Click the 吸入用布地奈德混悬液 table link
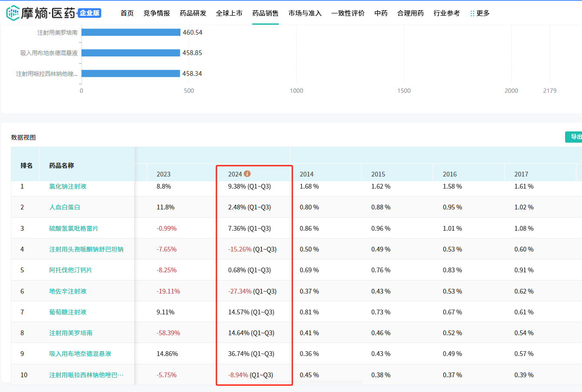 click(x=80, y=354)
